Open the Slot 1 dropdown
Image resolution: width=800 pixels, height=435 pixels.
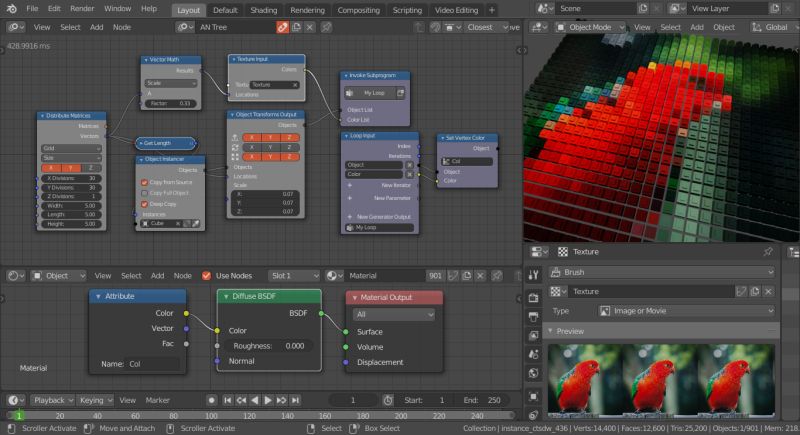pyautogui.click(x=294, y=275)
